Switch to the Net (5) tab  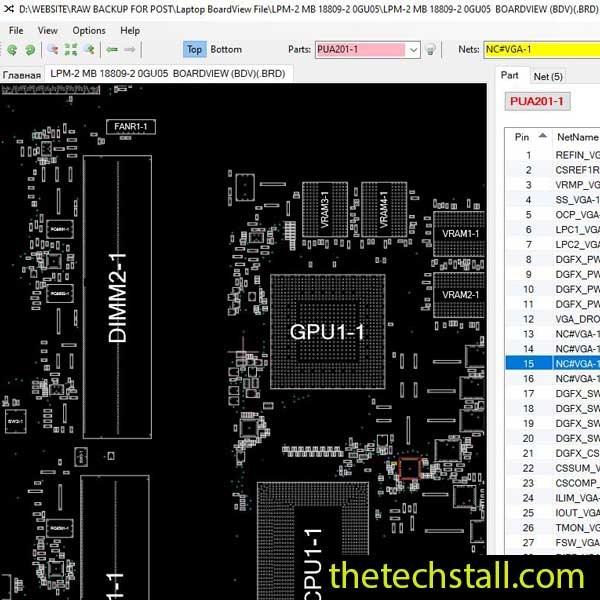click(548, 77)
